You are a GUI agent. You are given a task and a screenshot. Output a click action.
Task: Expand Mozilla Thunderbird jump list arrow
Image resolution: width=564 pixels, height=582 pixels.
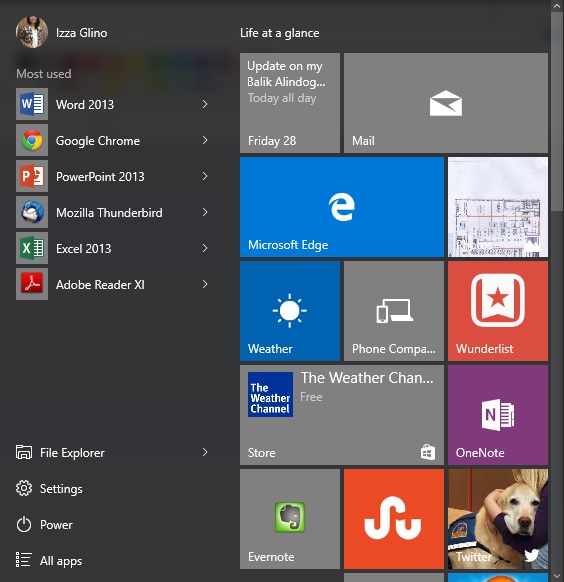(205, 212)
